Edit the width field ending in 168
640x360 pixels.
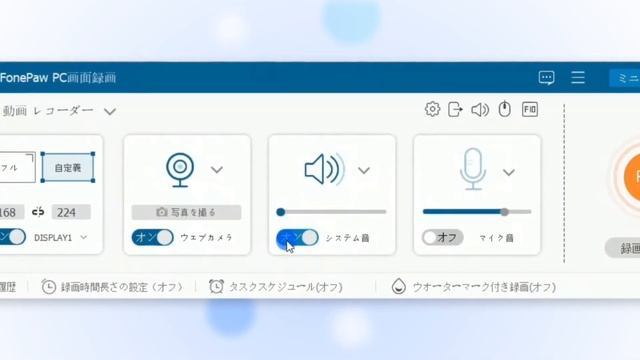tap(11, 212)
